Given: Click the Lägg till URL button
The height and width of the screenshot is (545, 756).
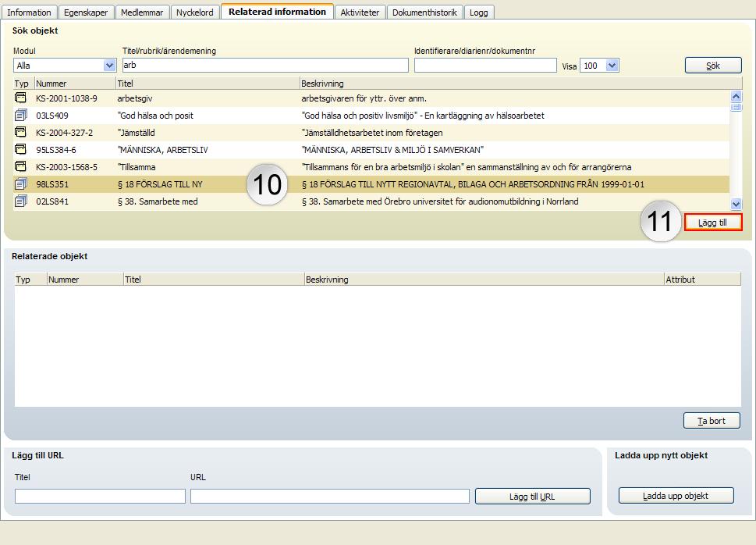Looking at the screenshot, I should pos(532,497).
